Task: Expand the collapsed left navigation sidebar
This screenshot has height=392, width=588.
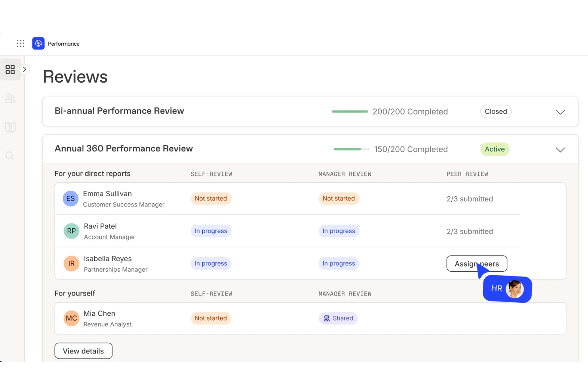Action: (25, 69)
